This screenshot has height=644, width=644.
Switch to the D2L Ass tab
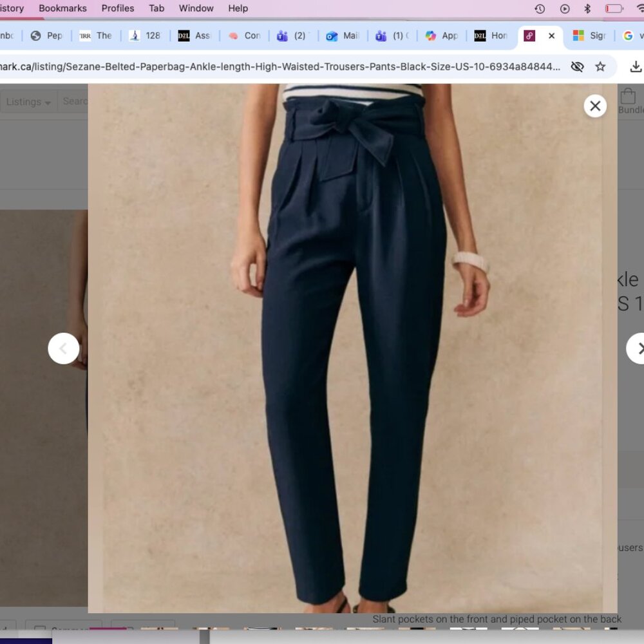pyautogui.click(x=194, y=35)
